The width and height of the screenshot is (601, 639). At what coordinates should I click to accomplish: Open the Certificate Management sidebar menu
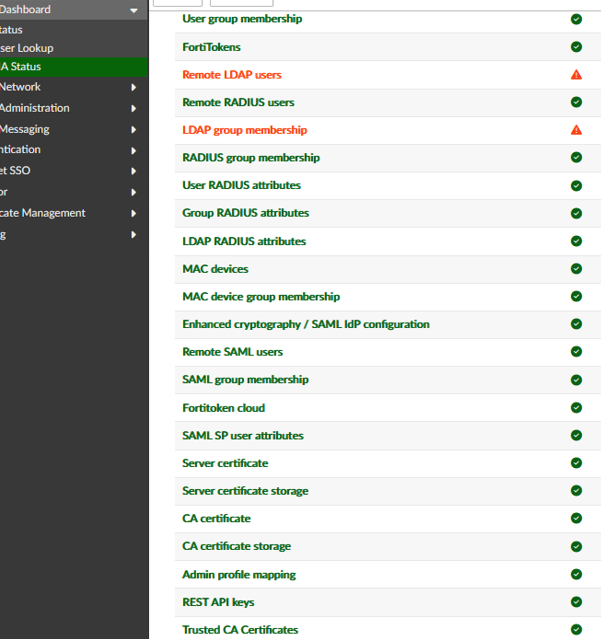(73, 214)
